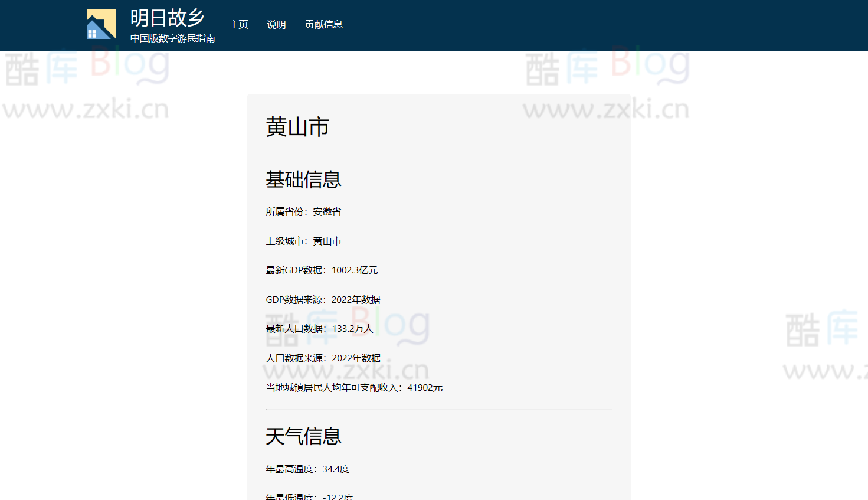This screenshot has width=868, height=500.
Task: Open the 说明 navigation item
Action: coord(276,25)
